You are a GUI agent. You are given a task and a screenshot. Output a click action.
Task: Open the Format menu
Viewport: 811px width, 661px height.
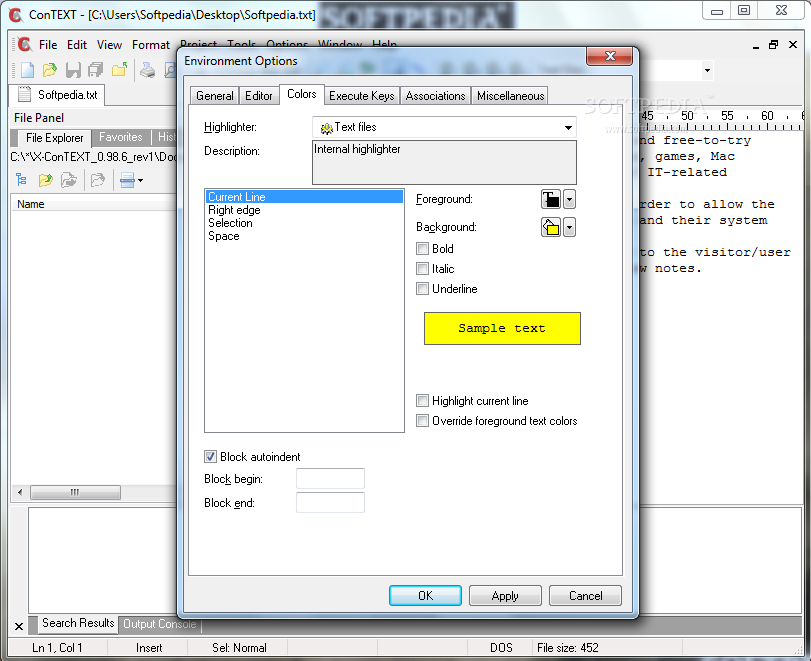151,45
